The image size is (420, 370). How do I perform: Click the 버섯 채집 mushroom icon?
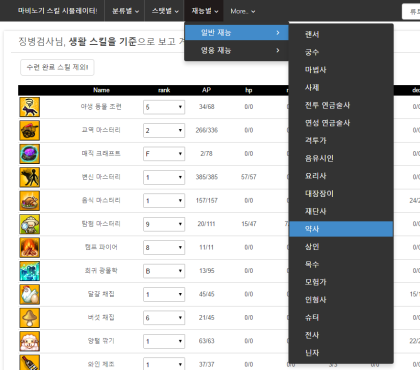[30, 318]
